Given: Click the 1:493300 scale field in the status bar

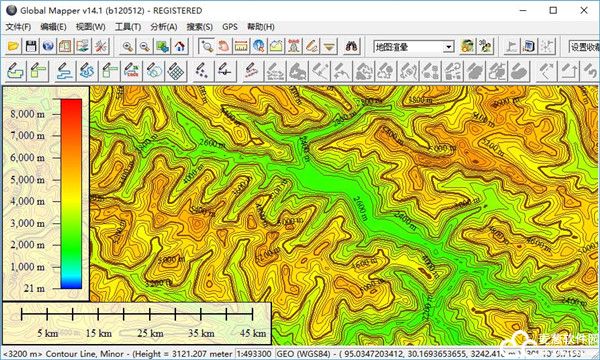Looking at the screenshot, I should pyautogui.click(x=254, y=354).
